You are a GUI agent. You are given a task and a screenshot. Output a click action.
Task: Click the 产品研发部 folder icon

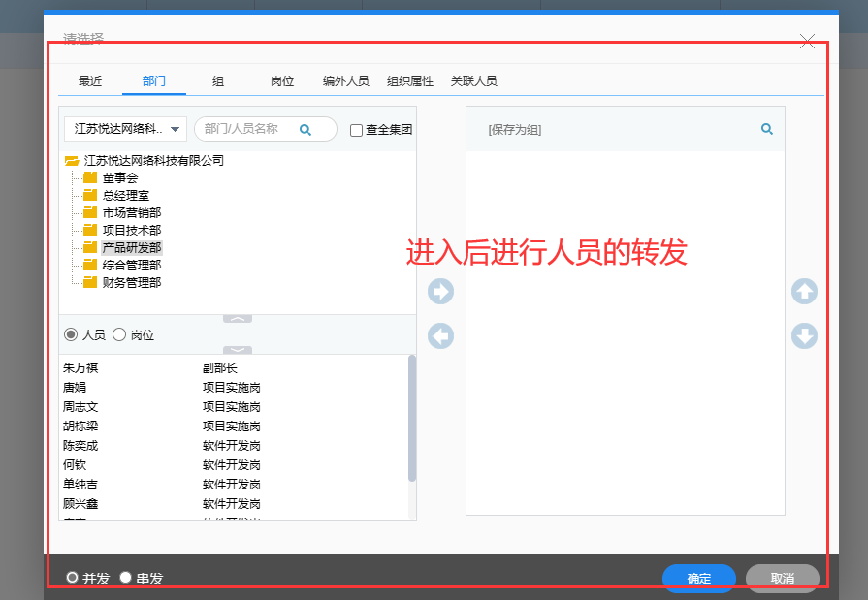[x=90, y=248]
